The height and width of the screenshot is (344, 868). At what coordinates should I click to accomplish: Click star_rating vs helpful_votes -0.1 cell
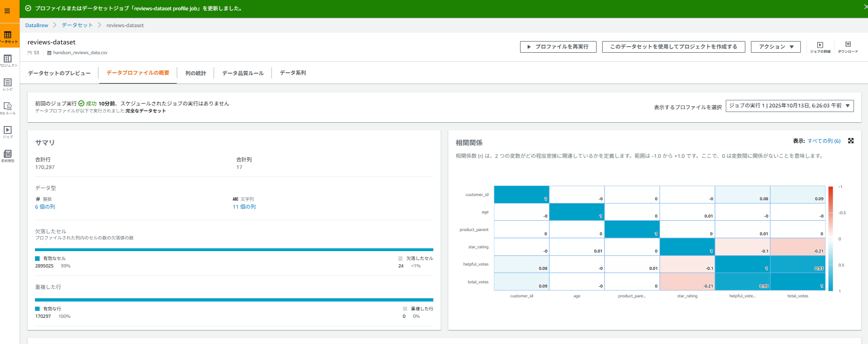743,247
